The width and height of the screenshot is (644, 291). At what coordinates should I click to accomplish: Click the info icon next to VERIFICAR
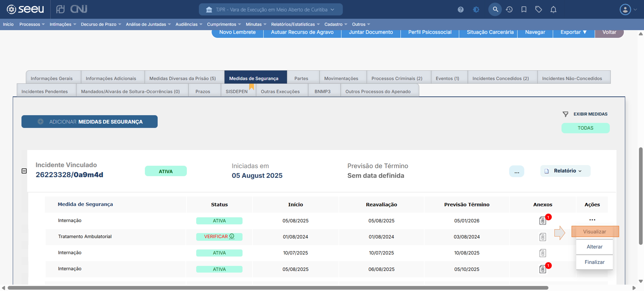[x=232, y=236]
